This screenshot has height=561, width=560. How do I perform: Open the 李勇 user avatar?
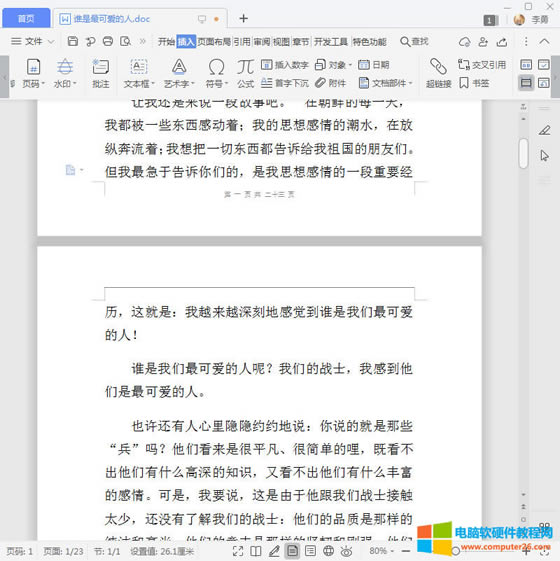tap(519, 20)
